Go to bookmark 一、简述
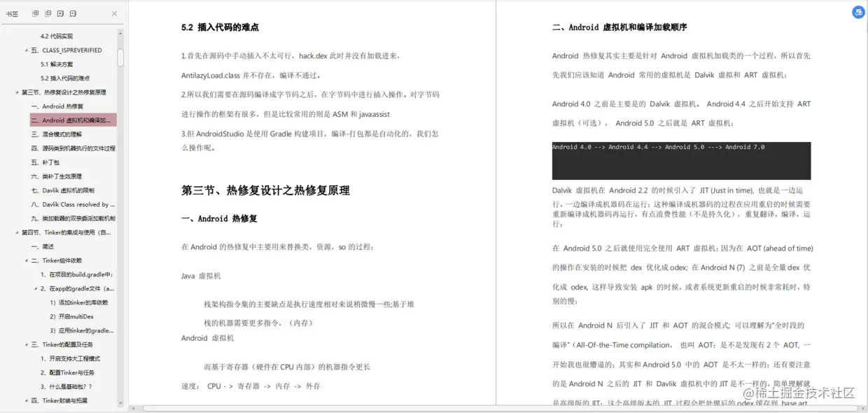The width and height of the screenshot is (868, 413). (x=42, y=246)
